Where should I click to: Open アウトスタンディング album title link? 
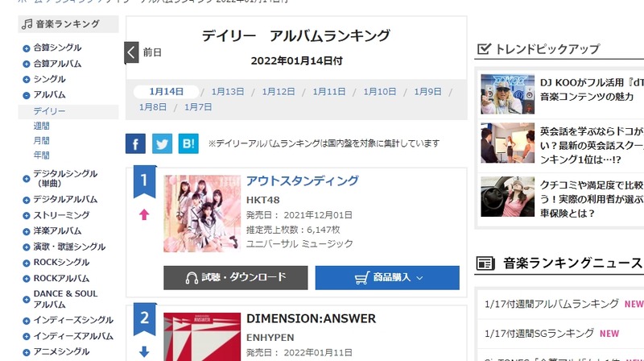click(303, 181)
